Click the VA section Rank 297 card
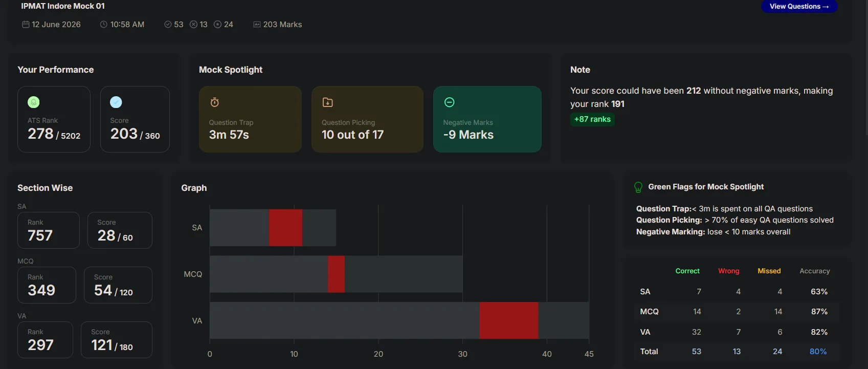This screenshot has width=868, height=369. click(45, 340)
